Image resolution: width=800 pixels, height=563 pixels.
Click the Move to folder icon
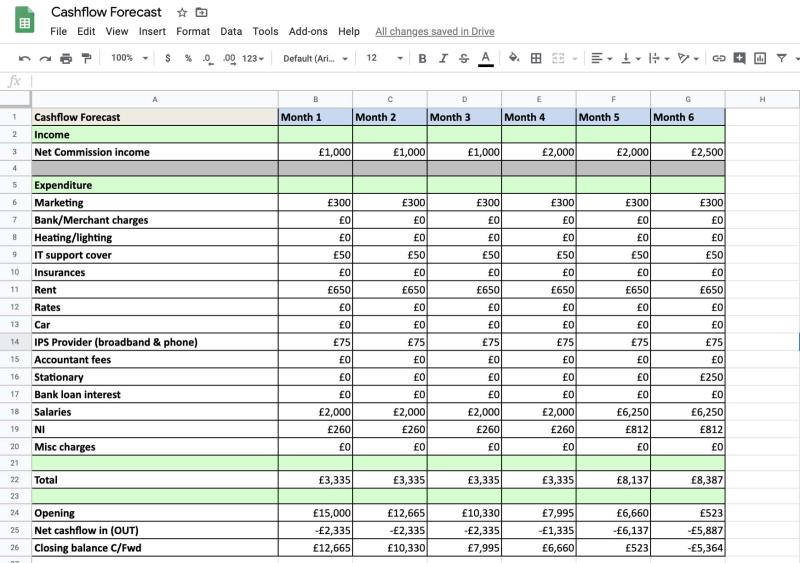click(x=202, y=12)
